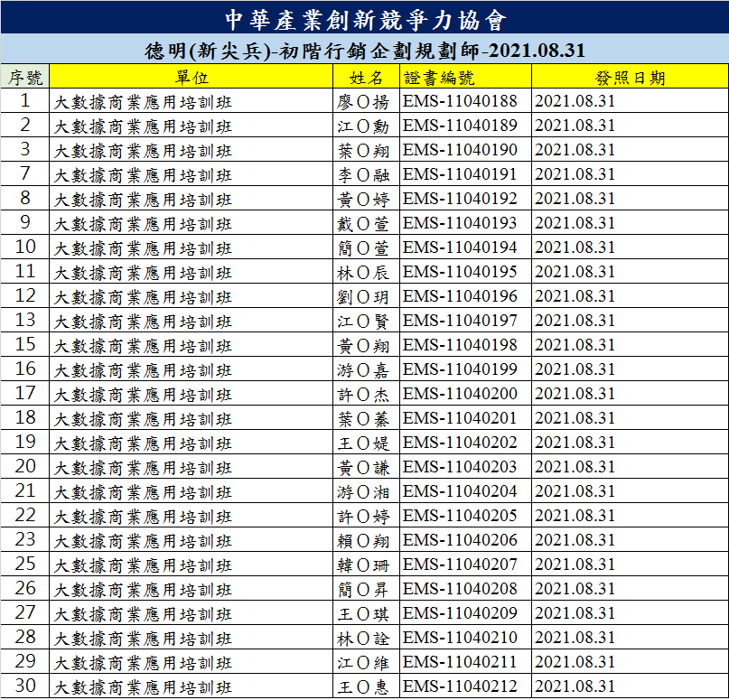
Task: Click serial number 25 cell
Action: tap(25, 564)
